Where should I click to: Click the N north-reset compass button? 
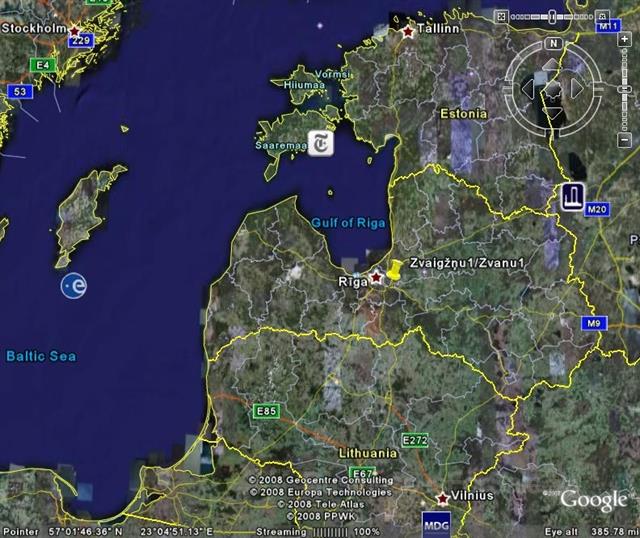(x=552, y=44)
